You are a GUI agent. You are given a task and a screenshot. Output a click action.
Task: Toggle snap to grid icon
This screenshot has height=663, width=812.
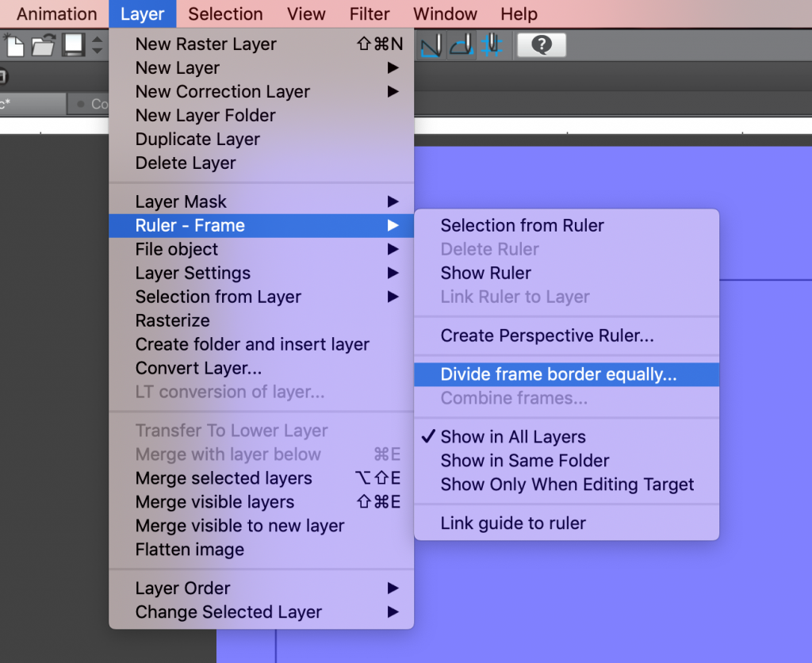point(491,45)
